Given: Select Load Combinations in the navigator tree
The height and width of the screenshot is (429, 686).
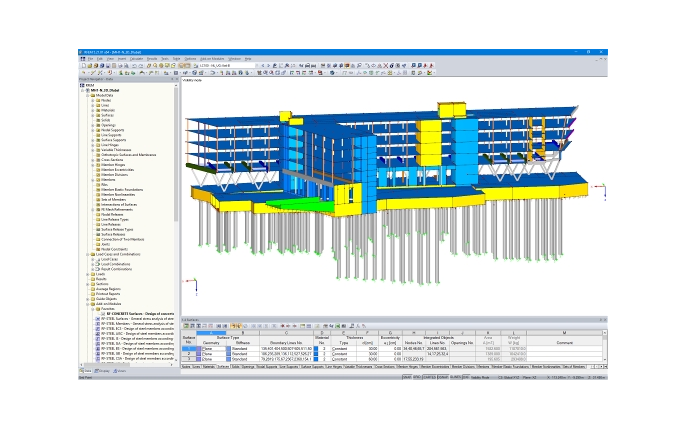Looking at the screenshot, I should pos(116,264).
